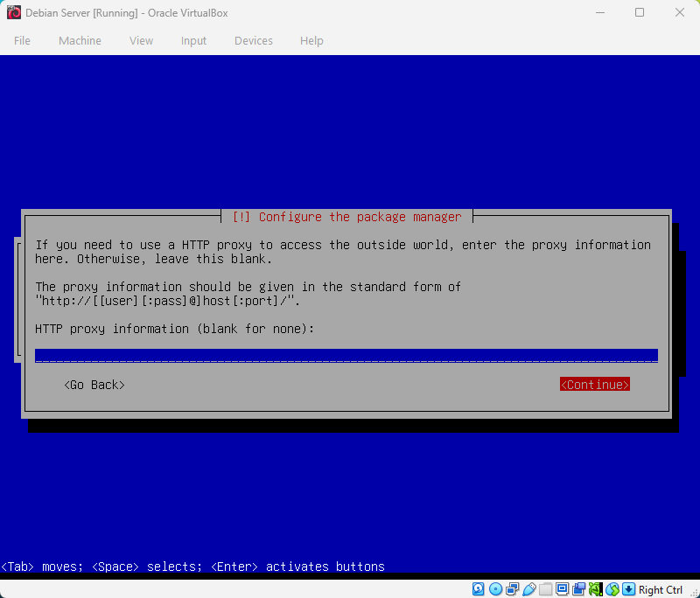Open the hard disk activity status icon
700x598 pixels.
click(x=479, y=588)
